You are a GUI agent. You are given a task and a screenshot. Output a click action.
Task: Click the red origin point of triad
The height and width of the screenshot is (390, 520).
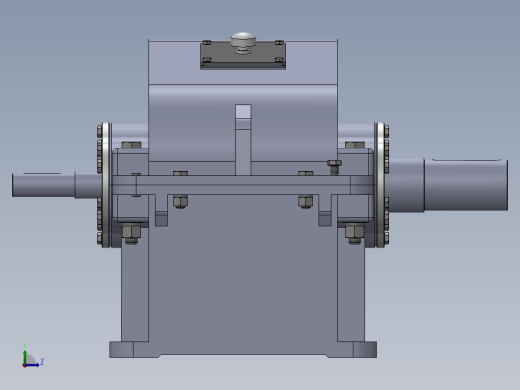tap(24, 365)
